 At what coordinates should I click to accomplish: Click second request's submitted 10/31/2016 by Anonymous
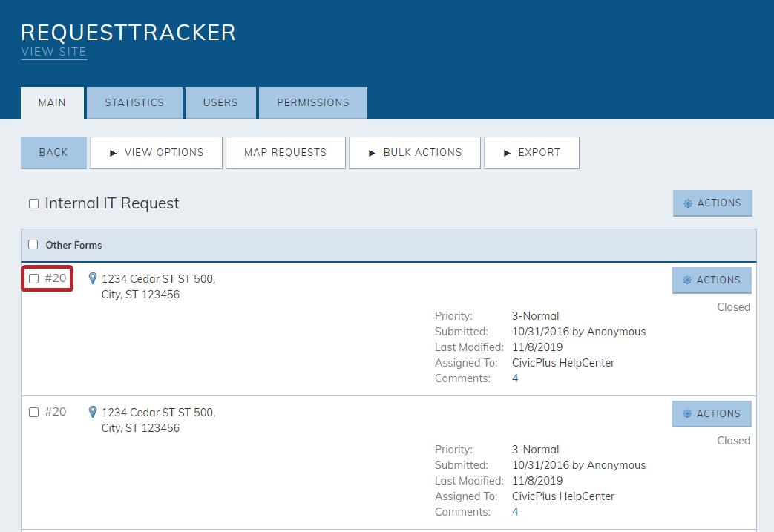[x=579, y=465]
